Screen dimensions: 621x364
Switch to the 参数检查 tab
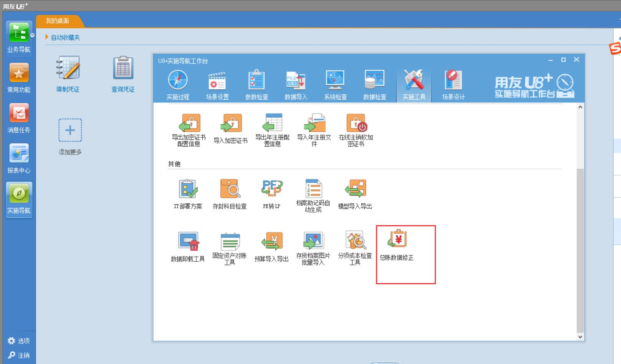click(257, 86)
